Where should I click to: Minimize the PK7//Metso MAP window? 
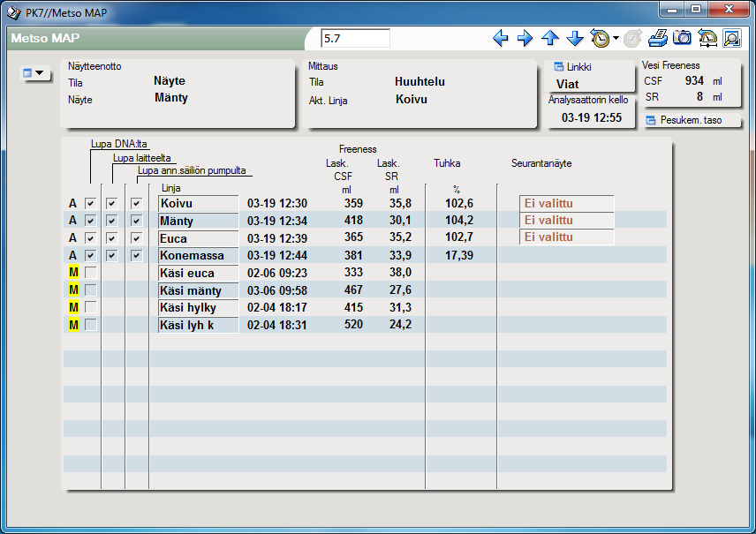click(x=672, y=9)
